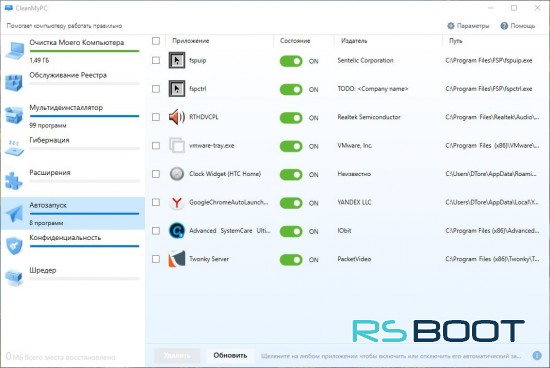Viewport: 550px width, 368px height.
Task: Select the Автозапуск section label
Action: click(48, 205)
